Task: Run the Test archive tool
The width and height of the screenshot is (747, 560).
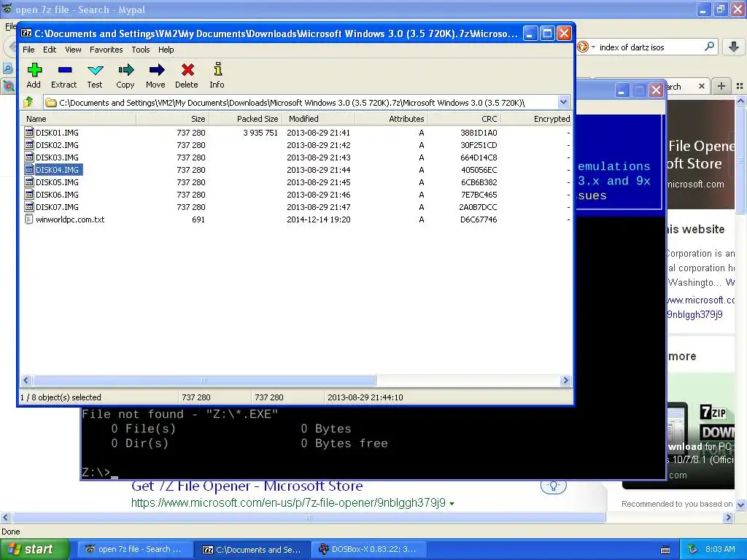Action: coord(96,71)
